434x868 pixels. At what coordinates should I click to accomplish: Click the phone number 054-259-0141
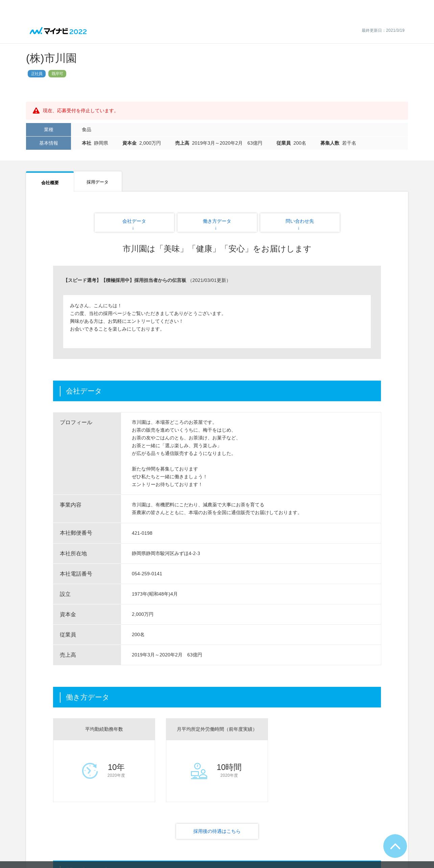(x=147, y=574)
